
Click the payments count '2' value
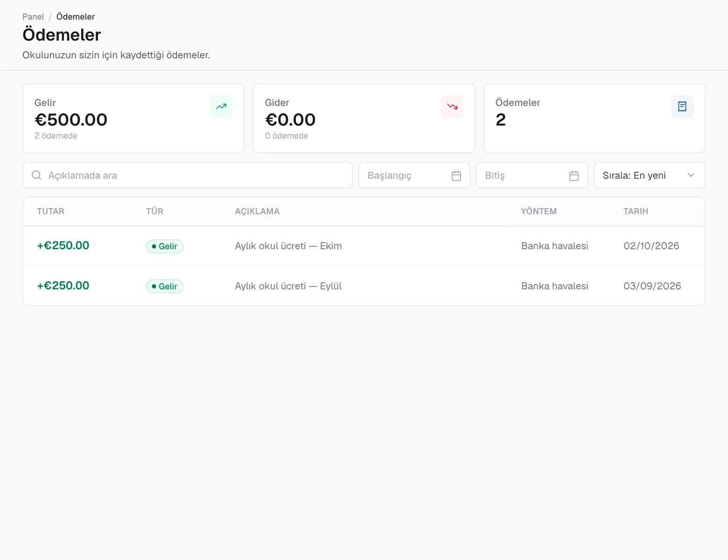[501, 120]
